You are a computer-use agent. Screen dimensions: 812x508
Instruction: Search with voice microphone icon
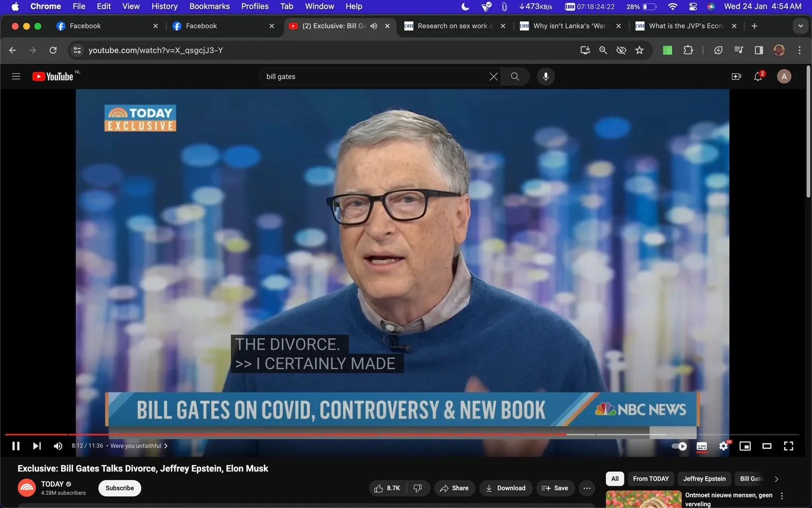[546, 77]
